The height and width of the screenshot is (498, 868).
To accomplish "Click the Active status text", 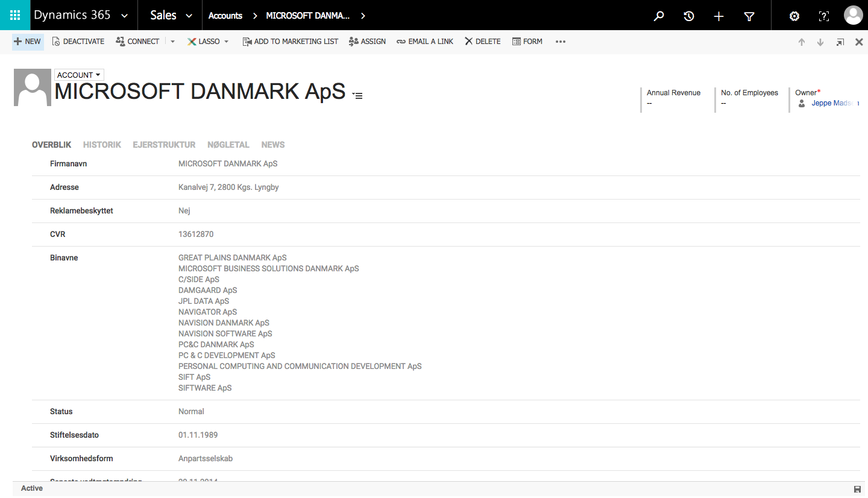I will click(32, 488).
